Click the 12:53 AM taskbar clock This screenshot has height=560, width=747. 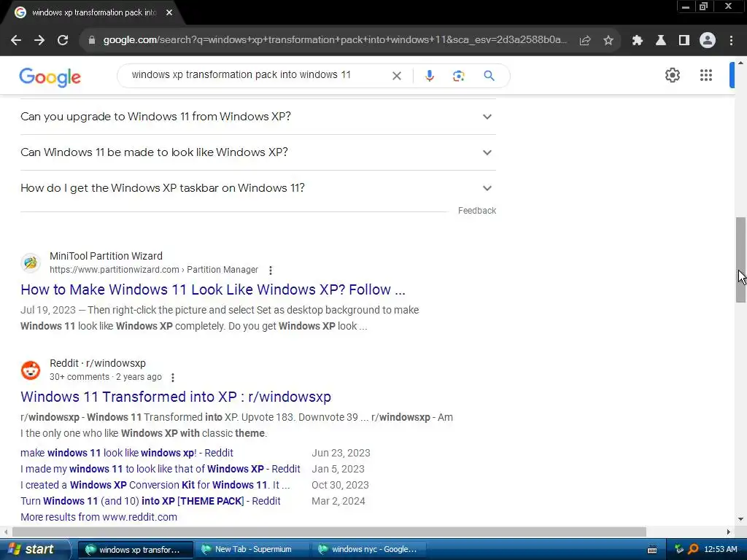click(720, 550)
